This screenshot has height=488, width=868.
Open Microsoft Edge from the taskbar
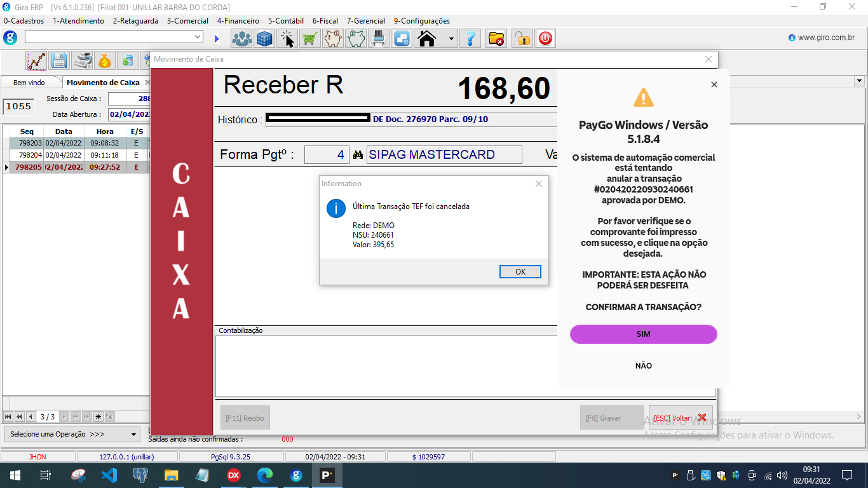coord(264,475)
